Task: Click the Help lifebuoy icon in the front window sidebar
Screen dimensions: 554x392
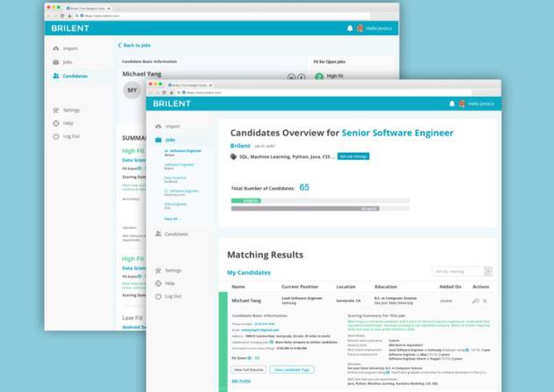Action: tap(158, 283)
